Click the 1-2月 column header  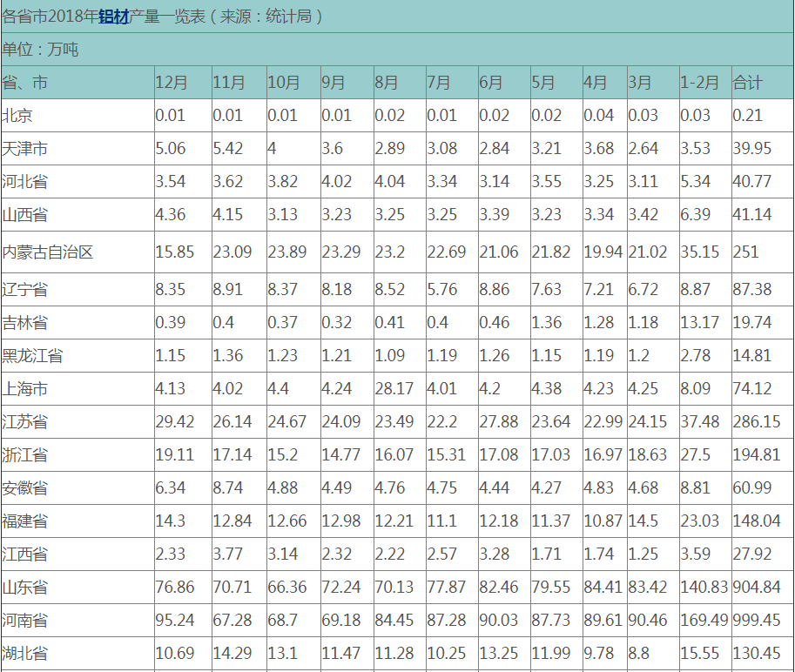[699, 83]
